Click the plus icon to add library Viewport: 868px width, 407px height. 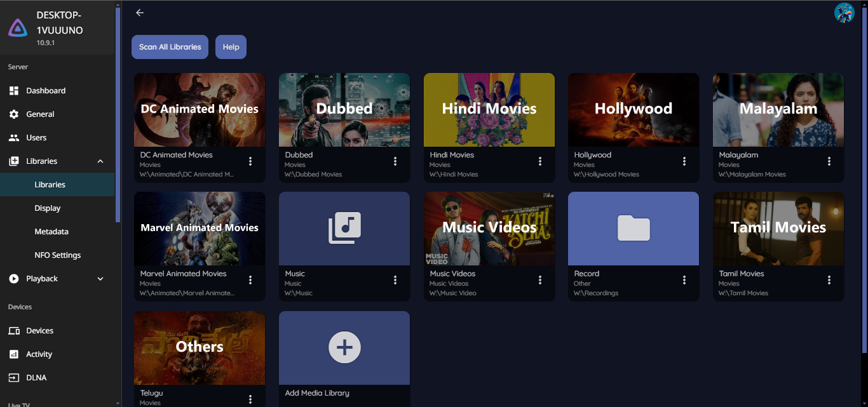point(344,347)
